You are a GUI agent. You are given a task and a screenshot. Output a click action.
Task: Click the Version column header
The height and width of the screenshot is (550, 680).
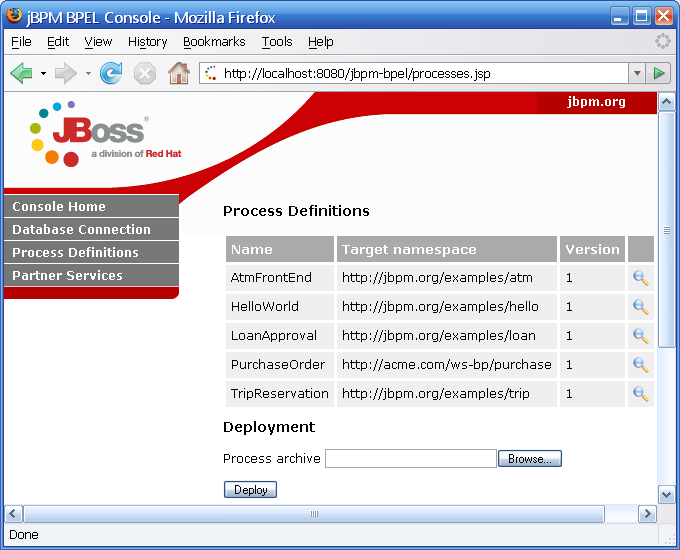(592, 249)
